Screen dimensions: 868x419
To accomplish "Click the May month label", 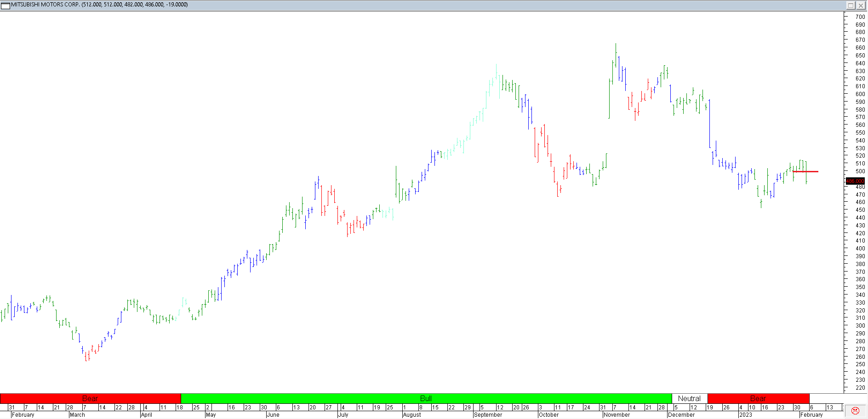I will point(211,414).
